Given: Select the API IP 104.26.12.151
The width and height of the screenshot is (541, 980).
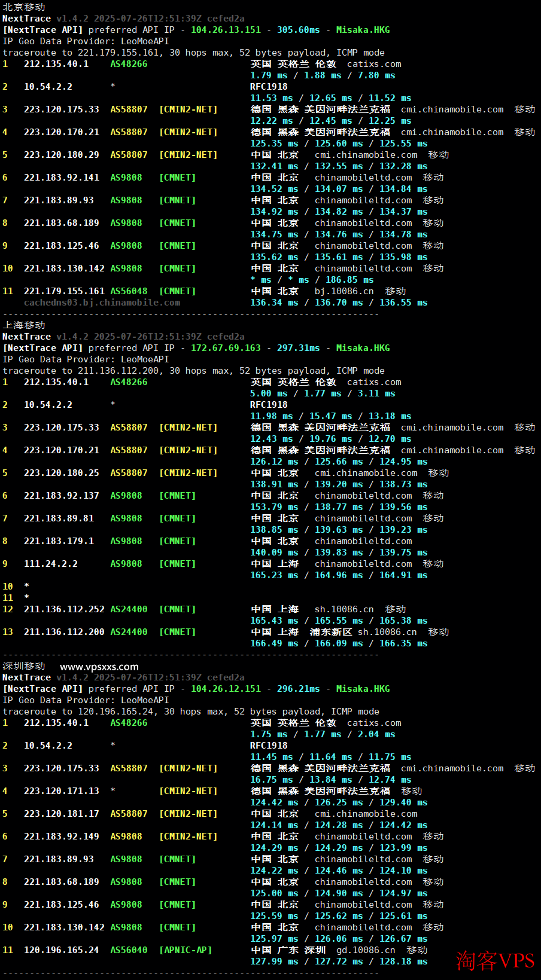Looking at the screenshot, I should pyautogui.click(x=226, y=689).
